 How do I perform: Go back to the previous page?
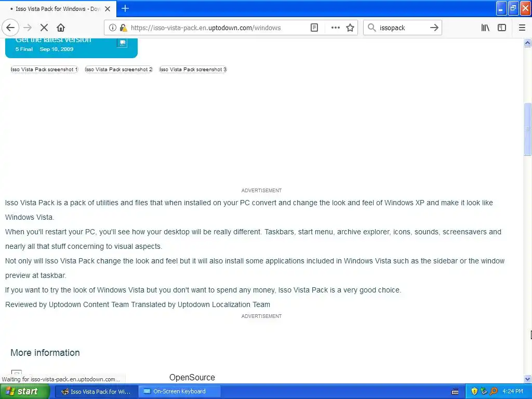(10, 28)
